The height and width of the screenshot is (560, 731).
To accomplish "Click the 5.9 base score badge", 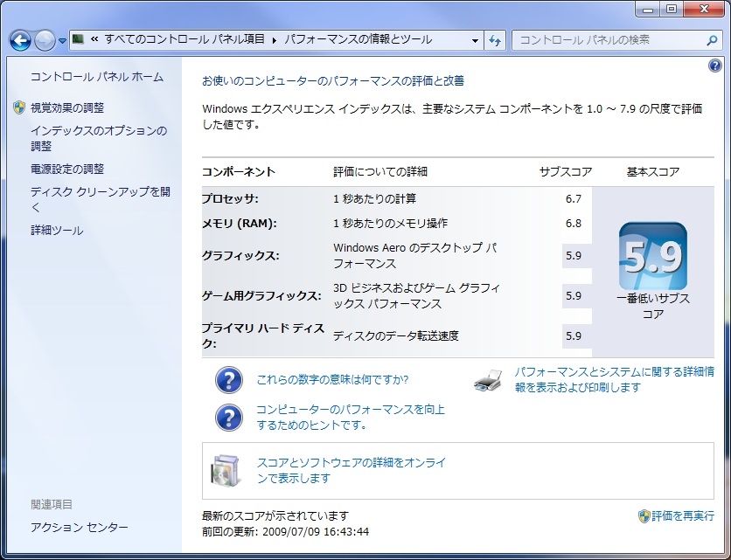I will coord(652,256).
